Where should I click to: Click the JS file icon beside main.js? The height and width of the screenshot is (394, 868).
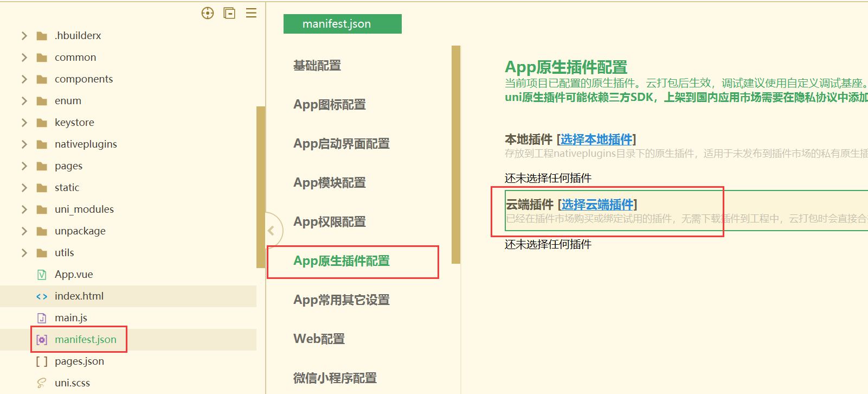(42, 318)
